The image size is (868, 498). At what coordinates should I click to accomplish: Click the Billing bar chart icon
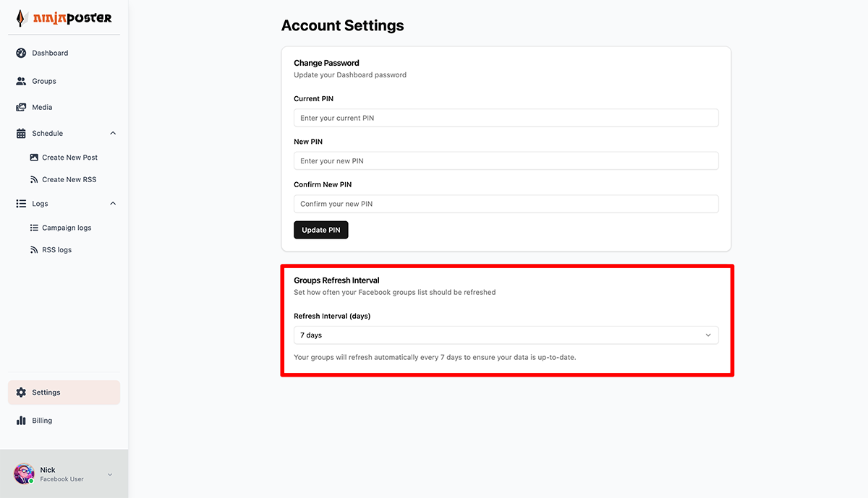[21, 420]
